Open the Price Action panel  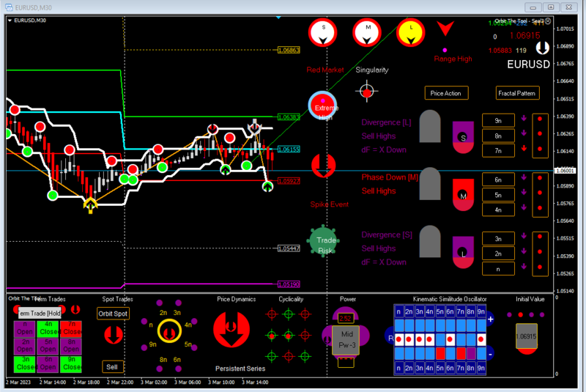[446, 94]
